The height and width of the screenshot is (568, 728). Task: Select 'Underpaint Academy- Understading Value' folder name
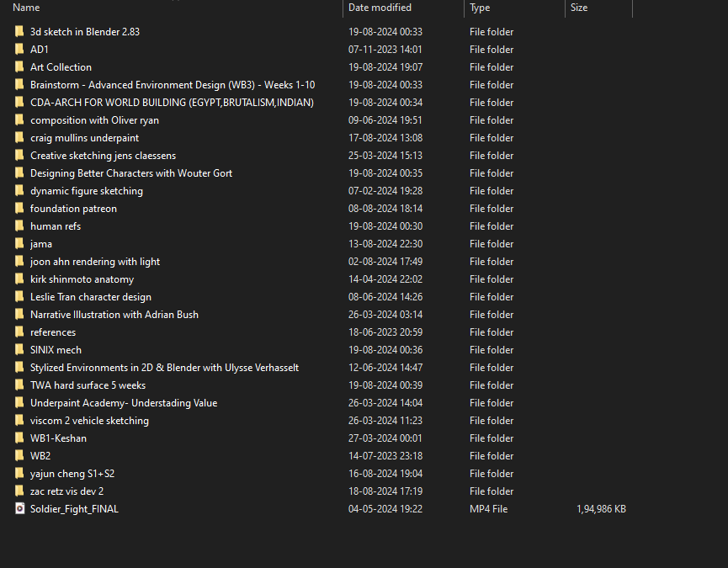point(124,403)
